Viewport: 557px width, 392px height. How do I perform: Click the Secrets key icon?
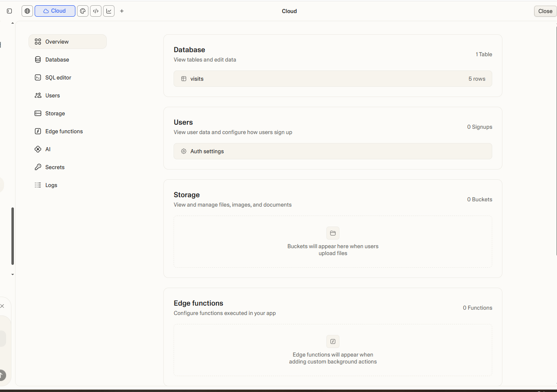(38, 167)
